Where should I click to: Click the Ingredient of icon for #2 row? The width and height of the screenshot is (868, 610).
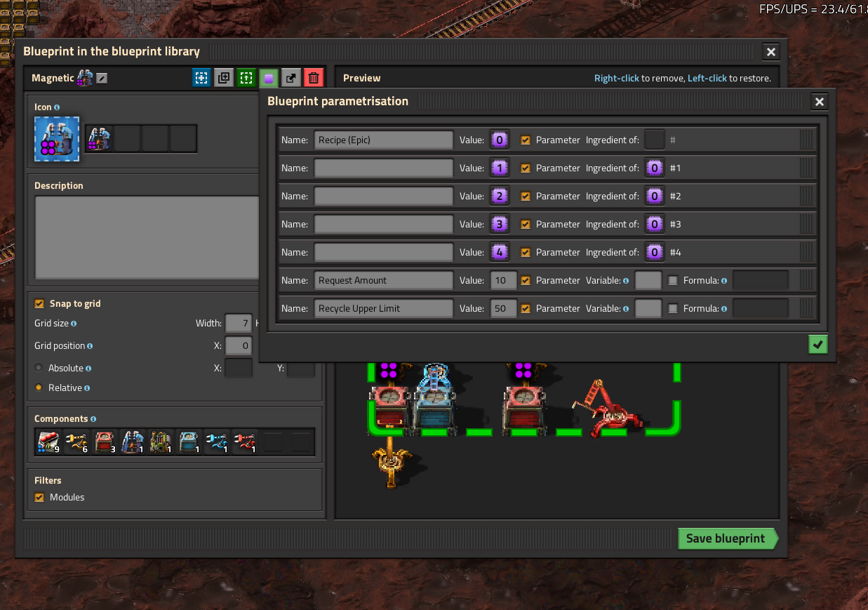click(x=654, y=196)
